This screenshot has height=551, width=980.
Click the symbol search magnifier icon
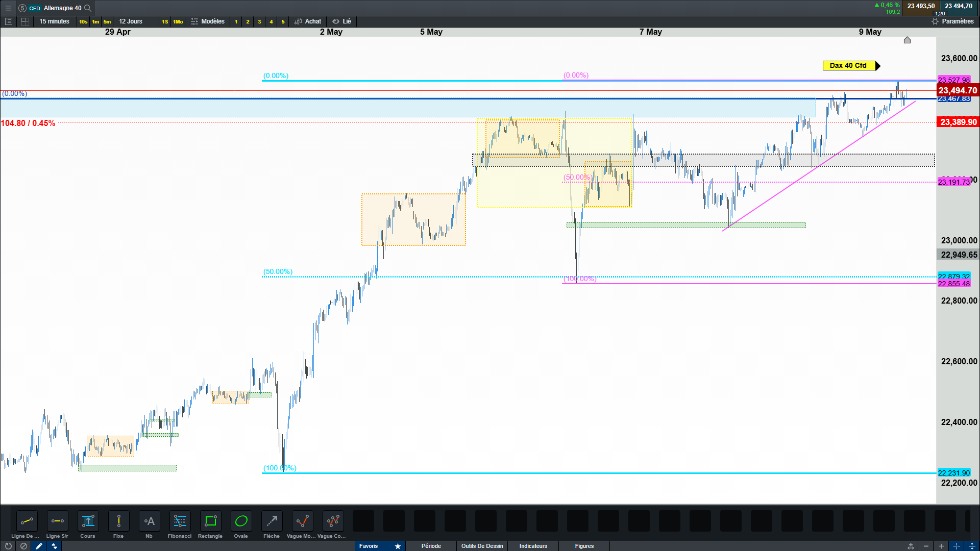click(x=88, y=8)
